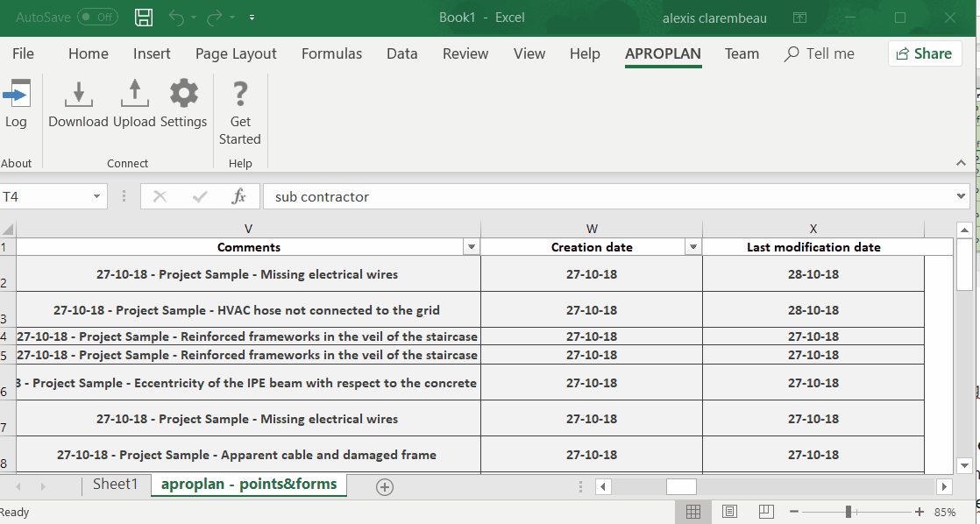Open the View ribbon tab
This screenshot has height=524, width=980.
click(x=529, y=53)
